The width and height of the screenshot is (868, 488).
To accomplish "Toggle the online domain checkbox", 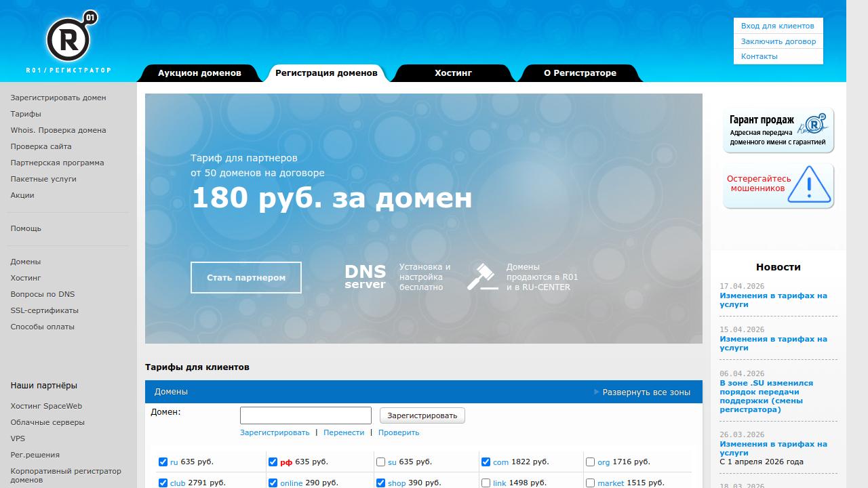I will click(273, 483).
